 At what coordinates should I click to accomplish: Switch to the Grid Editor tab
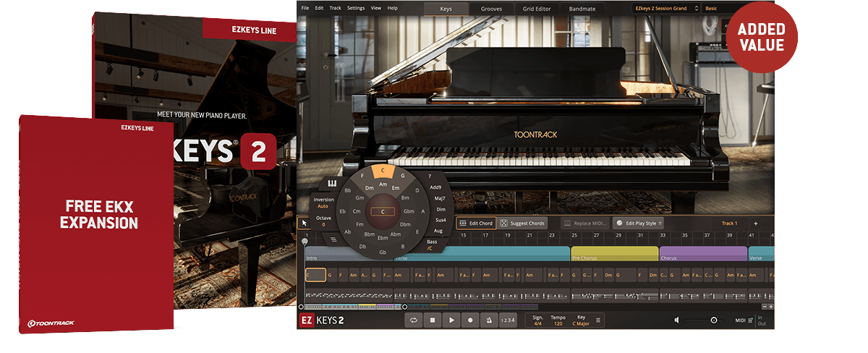[537, 9]
